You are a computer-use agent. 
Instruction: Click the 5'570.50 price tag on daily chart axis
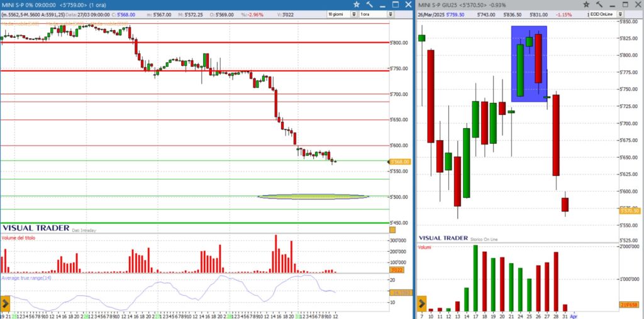(x=630, y=211)
